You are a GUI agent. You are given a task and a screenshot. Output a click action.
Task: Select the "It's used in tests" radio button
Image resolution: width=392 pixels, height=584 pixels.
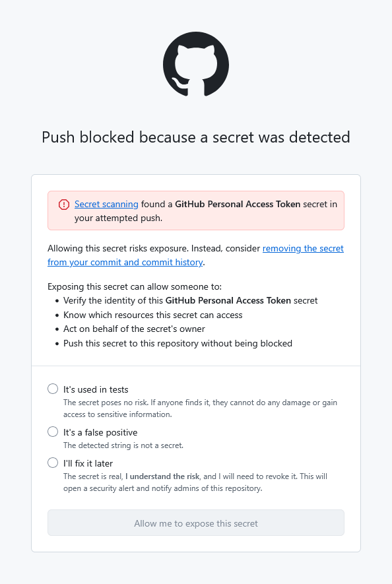click(53, 389)
